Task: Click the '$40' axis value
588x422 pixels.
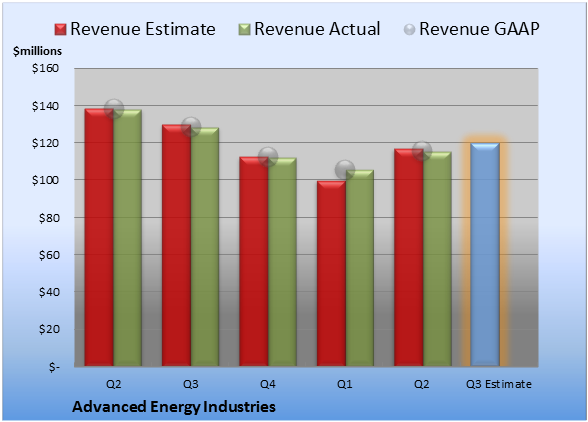Action: [49, 292]
